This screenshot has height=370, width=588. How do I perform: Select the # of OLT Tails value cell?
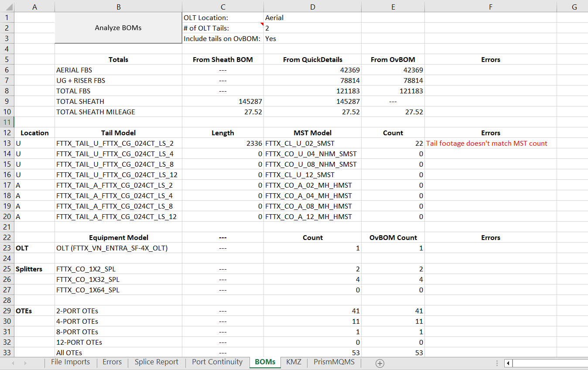(312, 28)
